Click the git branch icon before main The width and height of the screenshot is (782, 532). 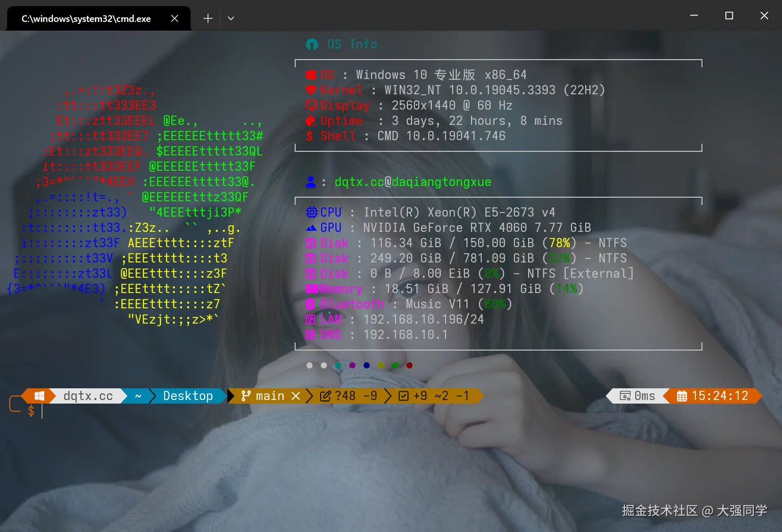click(x=246, y=396)
